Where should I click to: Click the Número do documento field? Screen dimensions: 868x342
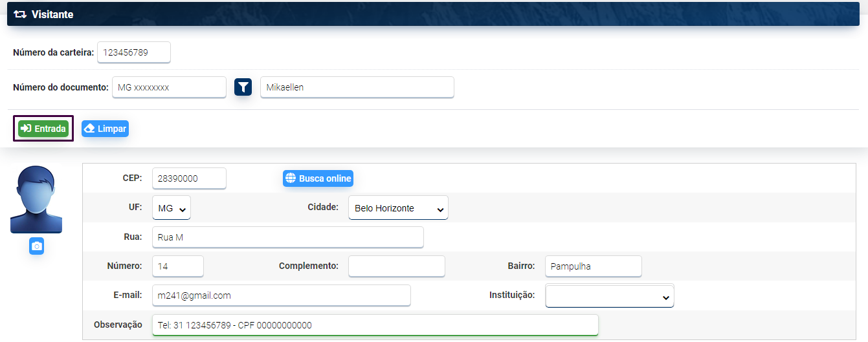pos(169,87)
